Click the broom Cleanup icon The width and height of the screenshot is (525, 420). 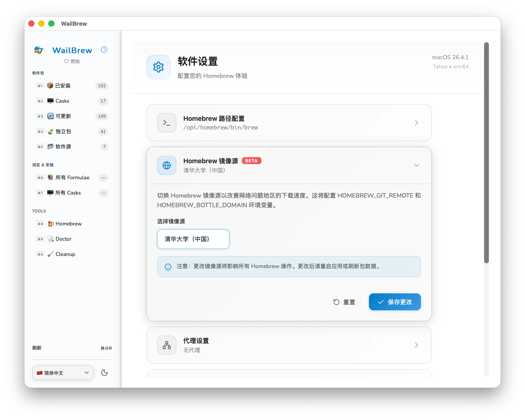[50, 254]
